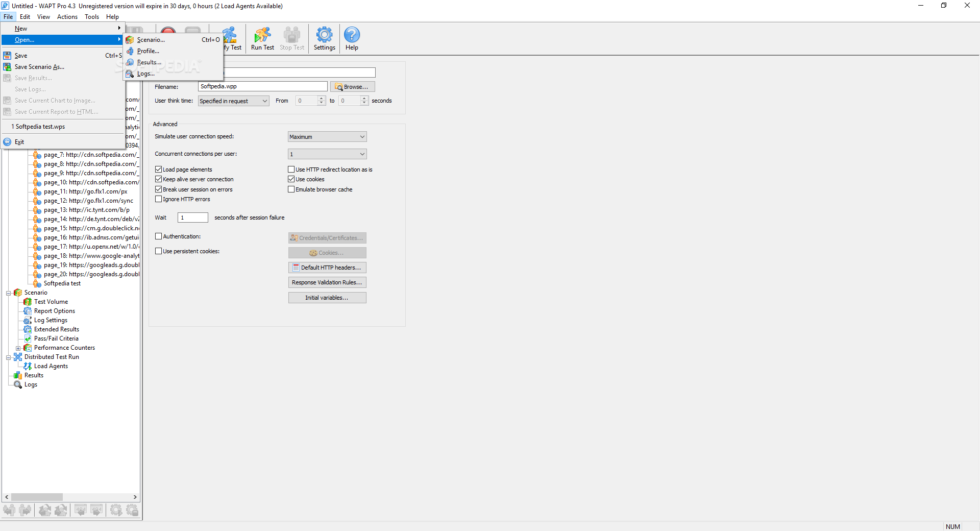Click the next 404 error icon

(x=96, y=510)
